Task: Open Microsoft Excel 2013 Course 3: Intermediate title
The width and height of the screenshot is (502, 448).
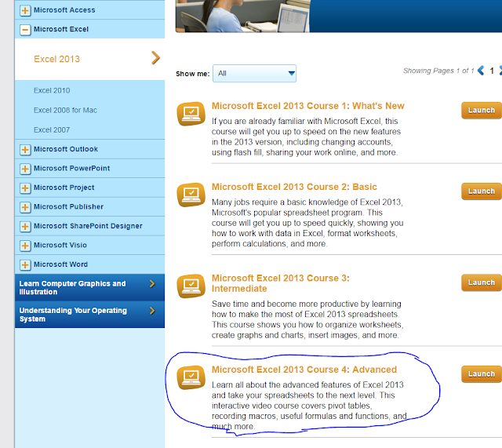Action: 281,283
